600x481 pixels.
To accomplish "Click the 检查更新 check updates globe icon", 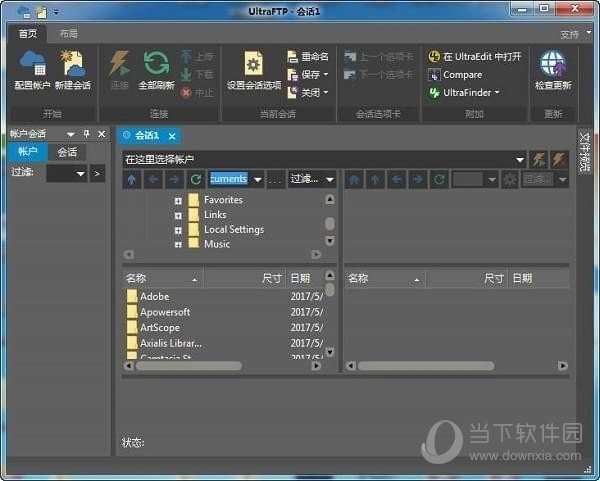I will click(553, 63).
